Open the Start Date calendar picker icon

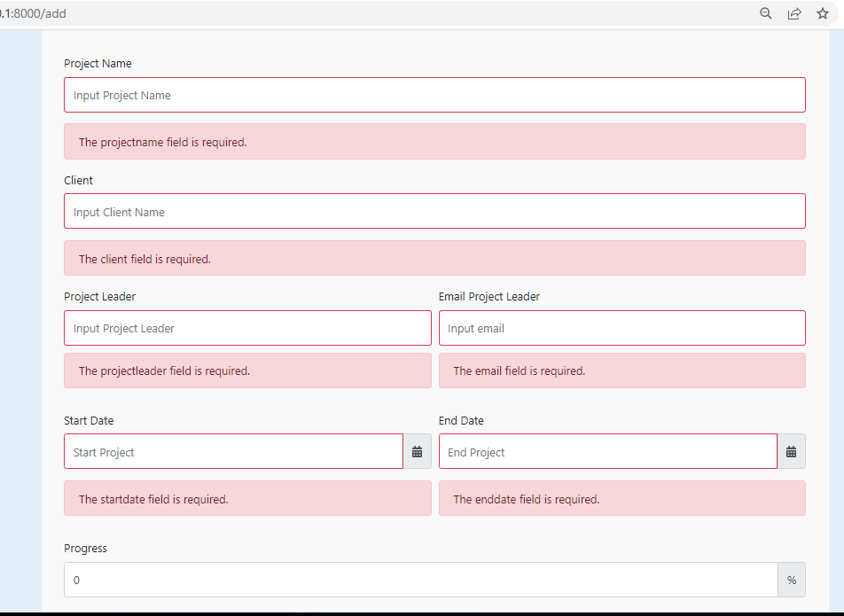[418, 451]
